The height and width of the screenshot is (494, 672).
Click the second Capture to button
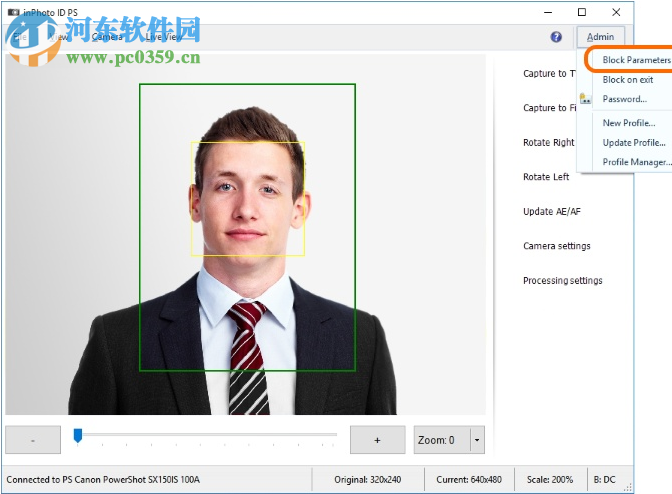pos(549,108)
